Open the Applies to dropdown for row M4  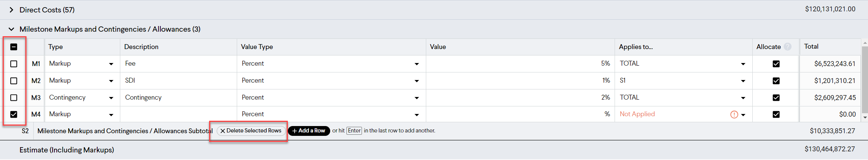pos(743,115)
